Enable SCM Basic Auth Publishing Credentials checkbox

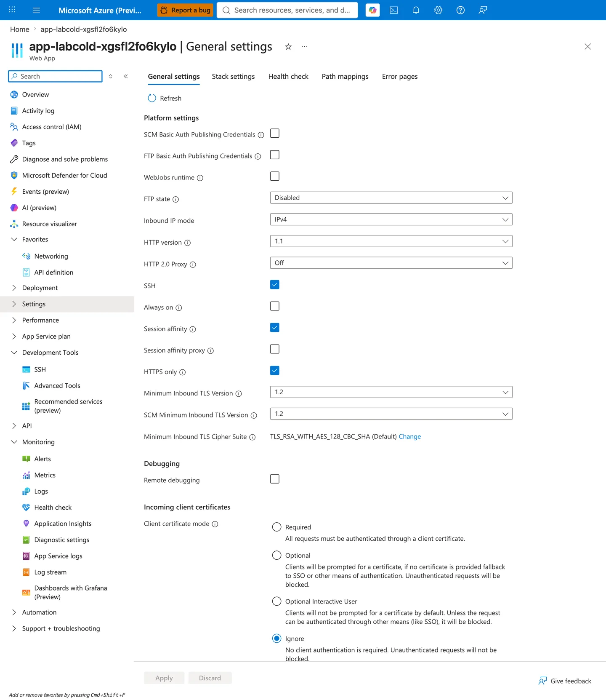[x=275, y=134]
